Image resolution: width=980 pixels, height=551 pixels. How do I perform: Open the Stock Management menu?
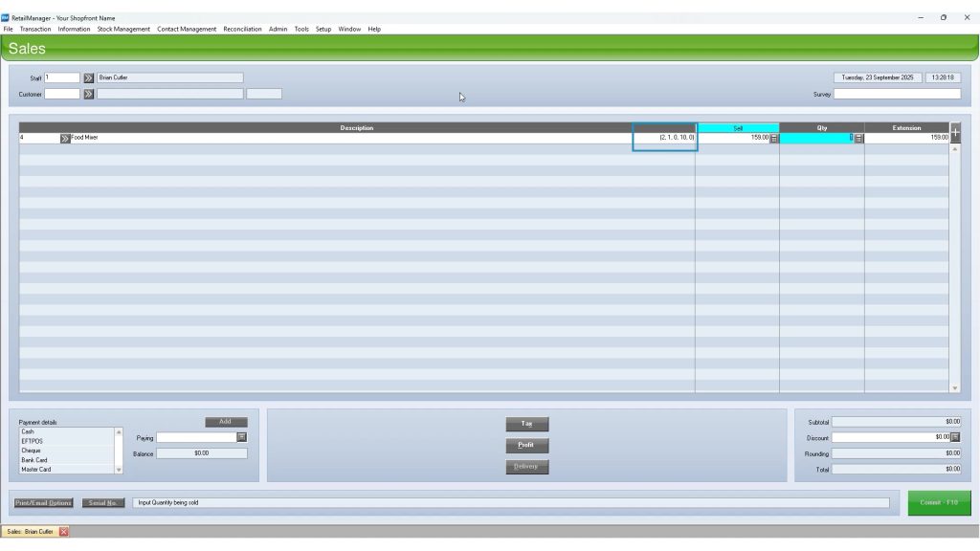click(x=123, y=29)
